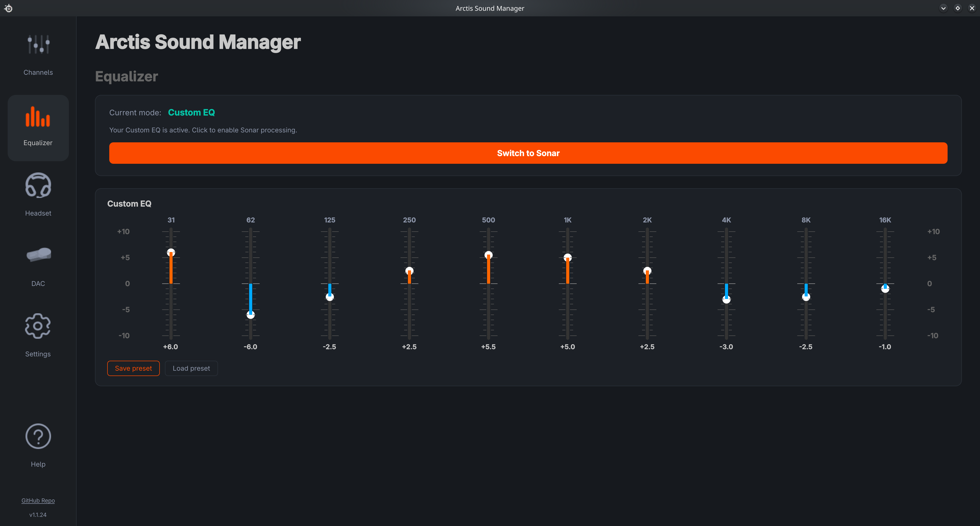
Task: Click the Arctis Sound Manager page heading
Action: [198, 42]
